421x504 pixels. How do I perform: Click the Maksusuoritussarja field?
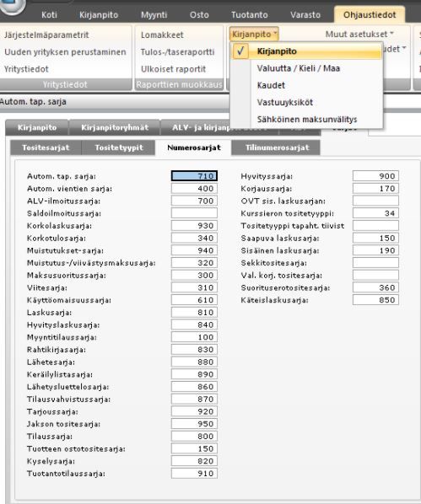(x=194, y=275)
